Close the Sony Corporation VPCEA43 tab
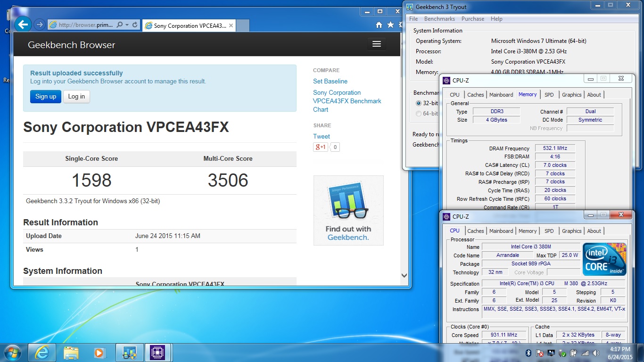The image size is (644, 362). point(231,25)
